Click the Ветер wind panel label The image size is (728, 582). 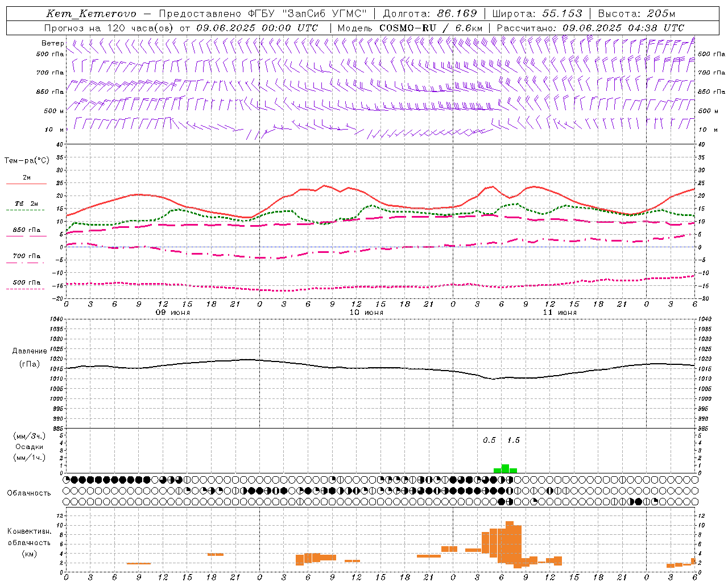click(x=52, y=43)
